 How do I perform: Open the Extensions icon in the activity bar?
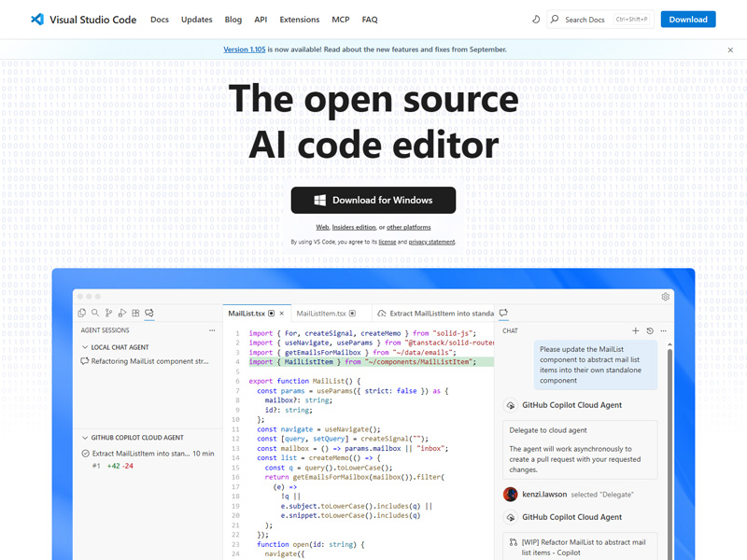134,312
